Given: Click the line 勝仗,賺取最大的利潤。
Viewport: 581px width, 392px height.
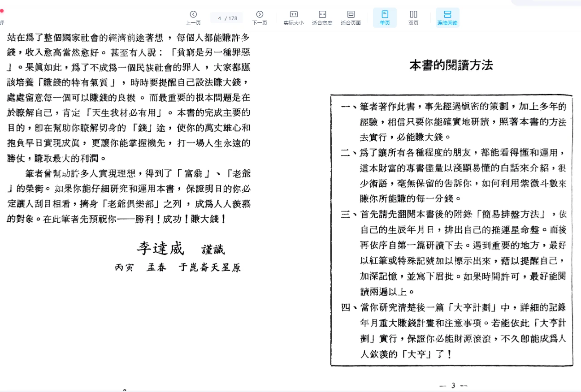Looking at the screenshot, I should [x=56, y=158].
